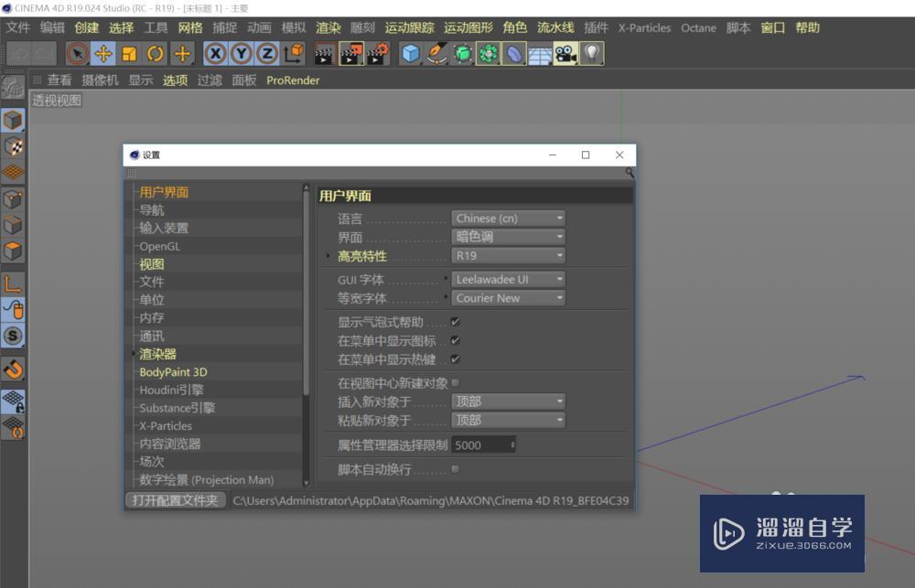The image size is (915, 588).
Task: Click the 打开配置文件夹 button
Action: click(x=175, y=500)
